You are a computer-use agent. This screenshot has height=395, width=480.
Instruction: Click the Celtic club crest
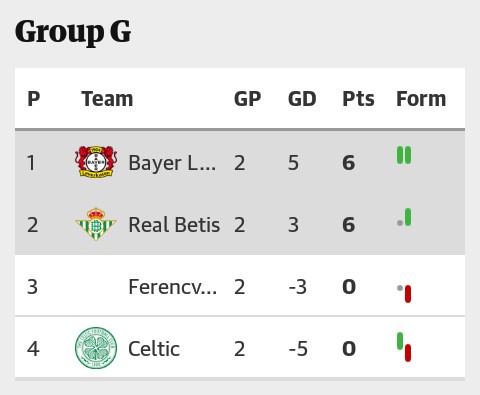click(x=96, y=348)
